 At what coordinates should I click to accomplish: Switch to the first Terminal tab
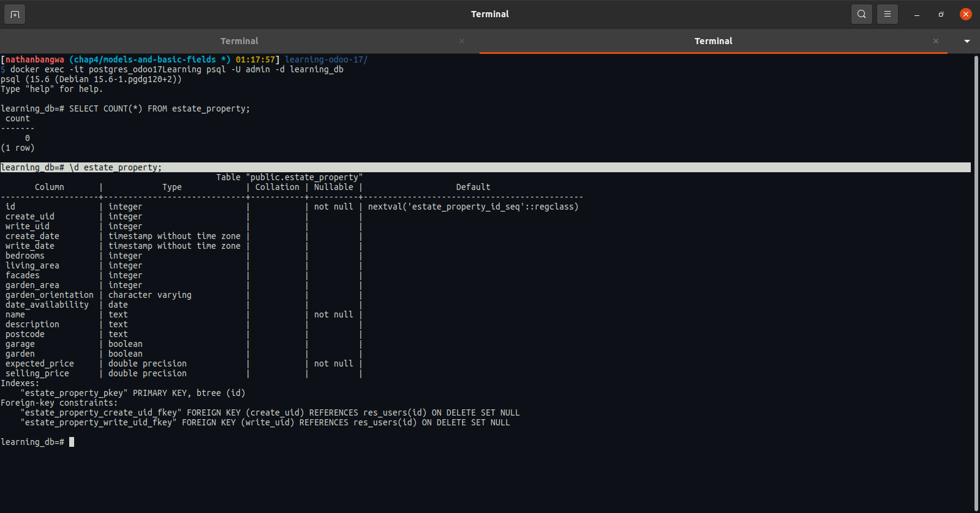239,41
